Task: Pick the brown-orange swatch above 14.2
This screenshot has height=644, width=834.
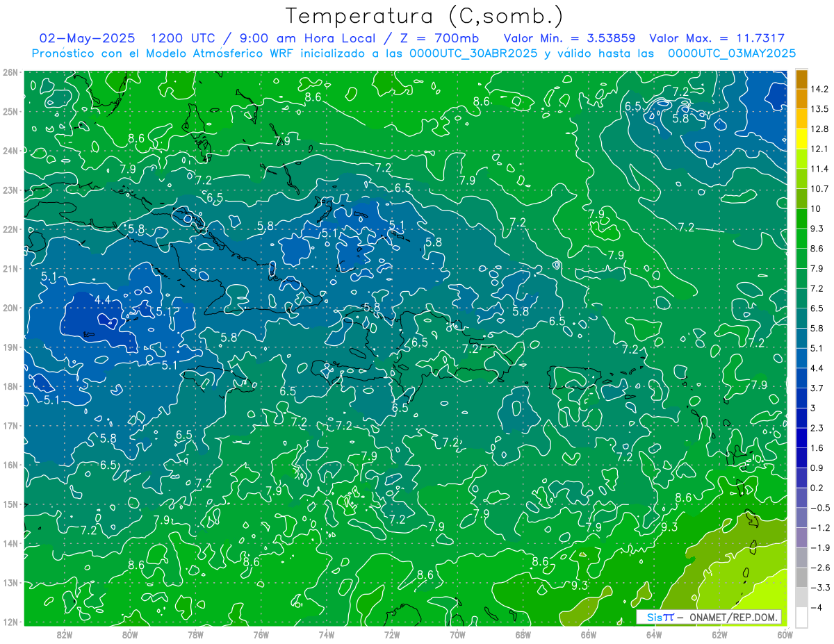Action: pyautogui.click(x=801, y=79)
